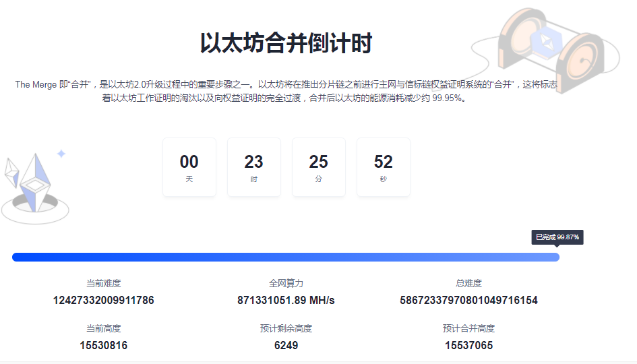This screenshot has height=364, width=637.
Task: Click the Ethereum crystal illustration on left
Action: [35, 187]
